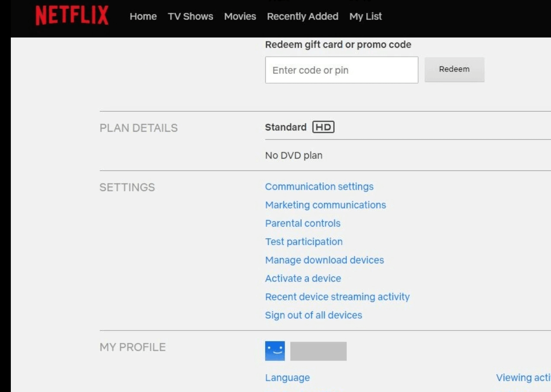The width and height of the screenshot is (551, 392).
Task: Click the gift card code input field
Action: (342, 69)
